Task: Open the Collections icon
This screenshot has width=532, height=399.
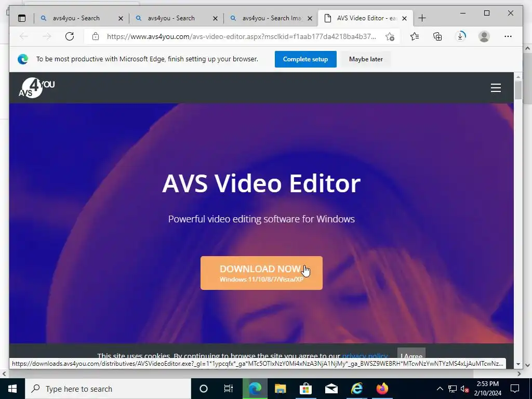Action: [x=437, y=36]
